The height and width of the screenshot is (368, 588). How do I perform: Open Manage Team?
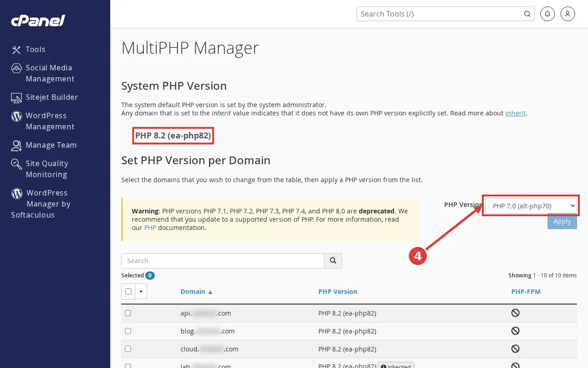coord(51,145)
